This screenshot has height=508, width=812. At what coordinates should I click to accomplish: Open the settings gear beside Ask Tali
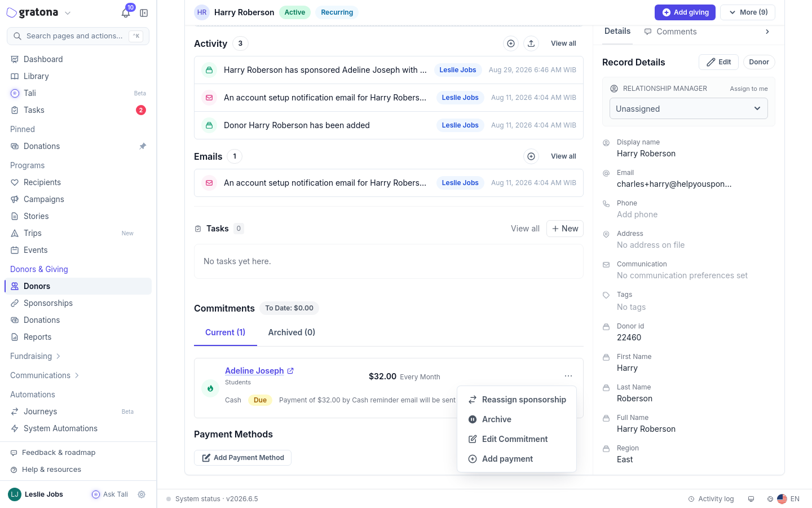coord(142,494)
